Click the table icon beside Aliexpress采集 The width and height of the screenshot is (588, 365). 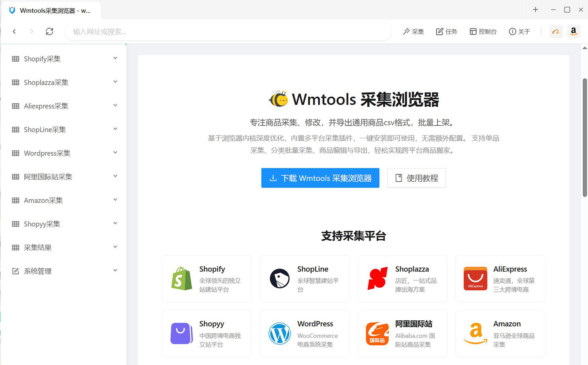pyautogui.click(x=16, y=106)
